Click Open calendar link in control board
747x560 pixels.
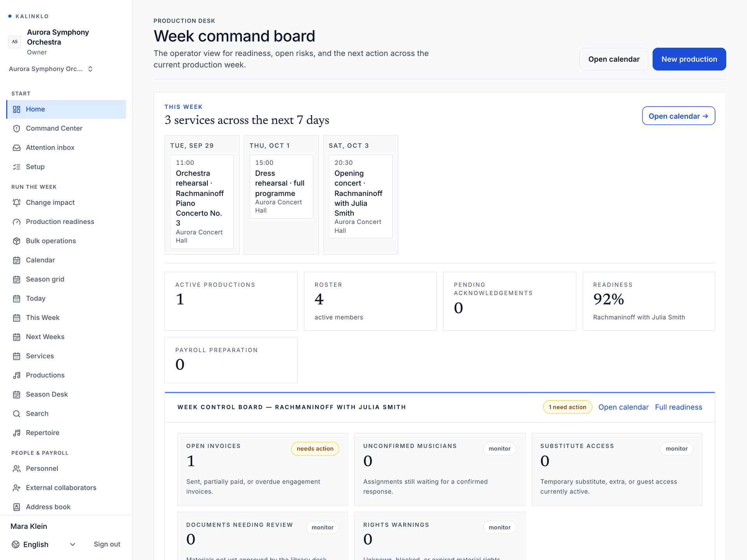point(623,407)
